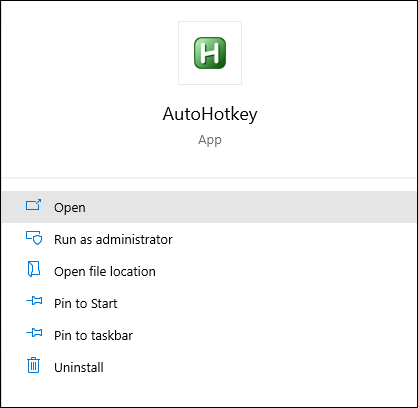418x408 pixels.
Task: Click the word administrator in the second option
Action: pyautogui.click(x=134, y=239)
